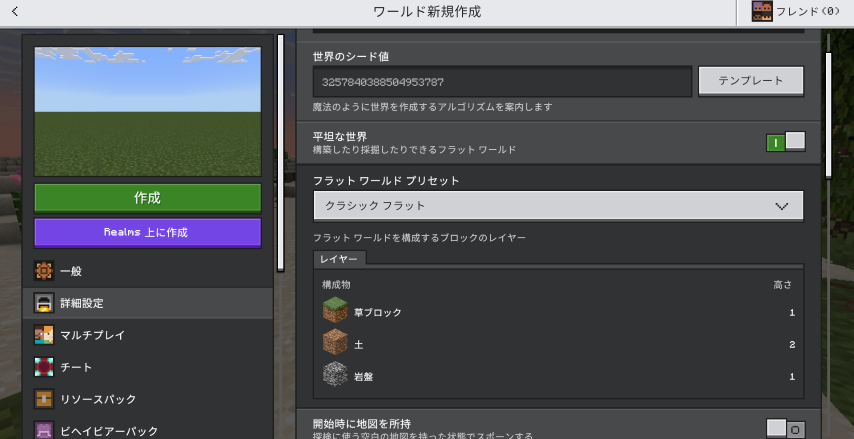Select the レイヤー tab
854x439 pixels.
pos(339,259)
